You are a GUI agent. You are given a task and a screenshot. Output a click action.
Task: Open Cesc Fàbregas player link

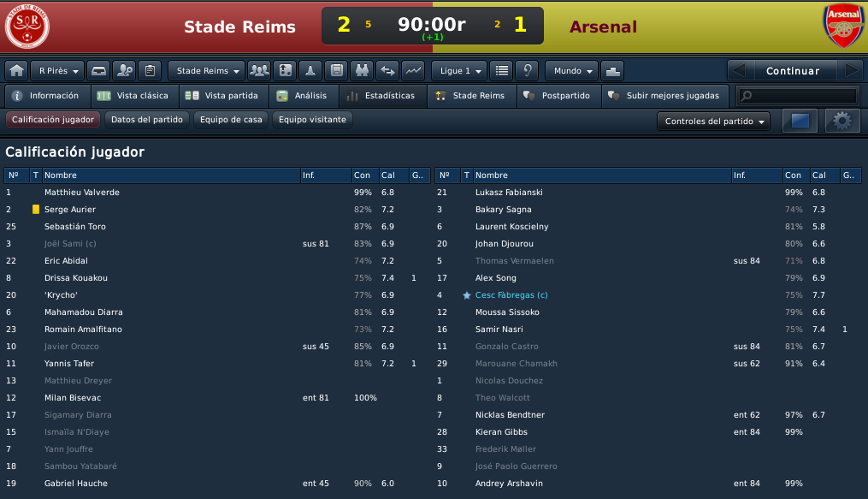click(511, 295)
